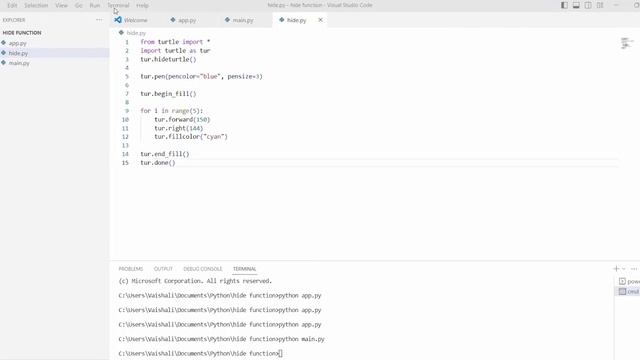Click the Python icon on app.py tab

(173, 20)
